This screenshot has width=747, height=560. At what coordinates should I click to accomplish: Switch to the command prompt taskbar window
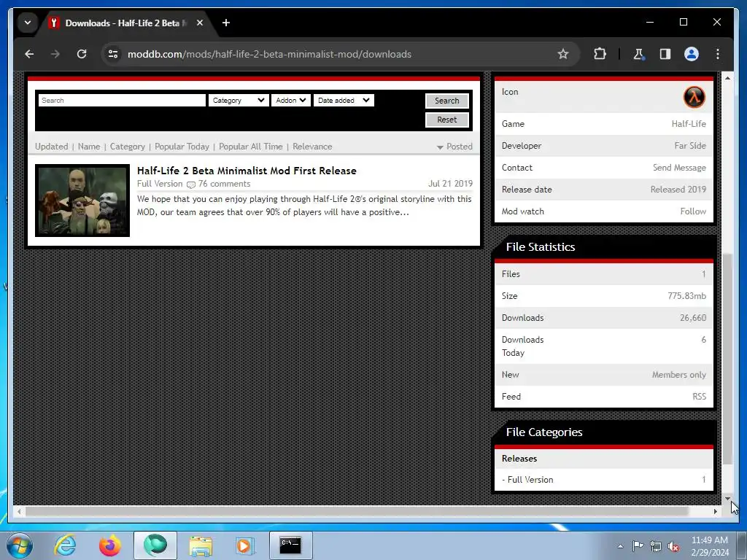pyautogui.click(x=290, y=545)
